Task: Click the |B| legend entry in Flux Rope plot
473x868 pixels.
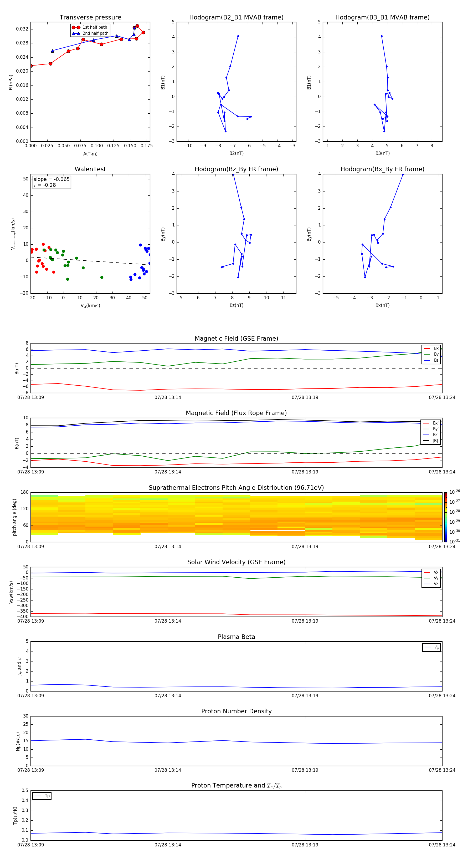Action: tap(431, 441)
